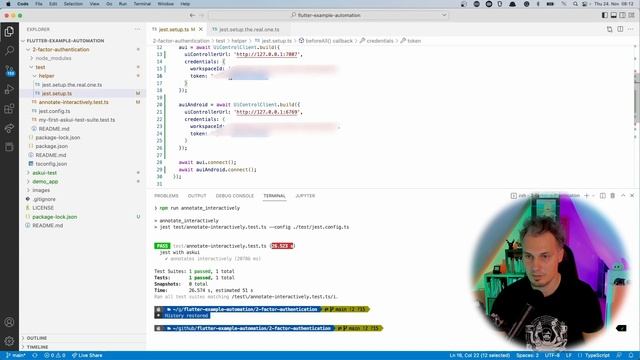Image resolution: width=640 pixels, height=360 pixels.
Task: Add a new terminal with plus icon
Action: 587,196
